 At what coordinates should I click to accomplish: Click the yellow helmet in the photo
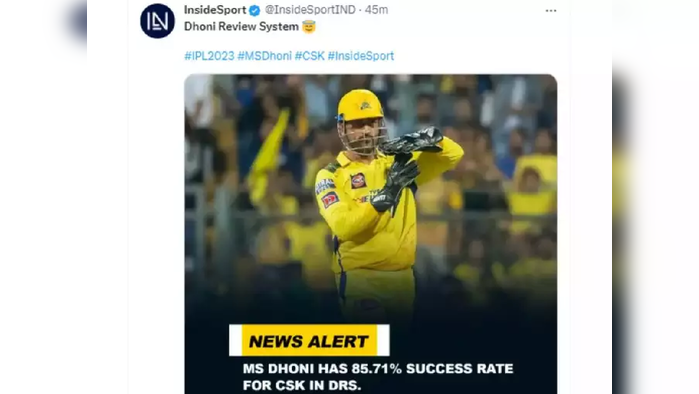(360, 106)
